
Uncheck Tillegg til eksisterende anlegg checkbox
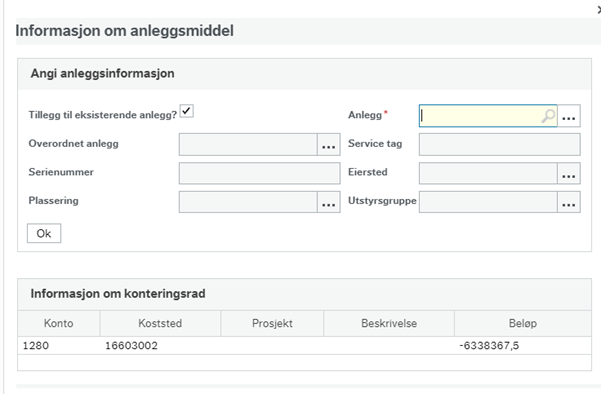click(187, 111)
